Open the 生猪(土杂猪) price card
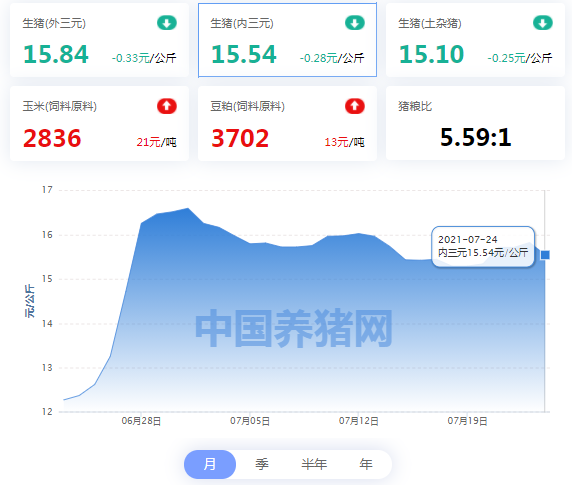Image resolution: width=572 pixels, height=485 pixels. [x=475, y=40]
